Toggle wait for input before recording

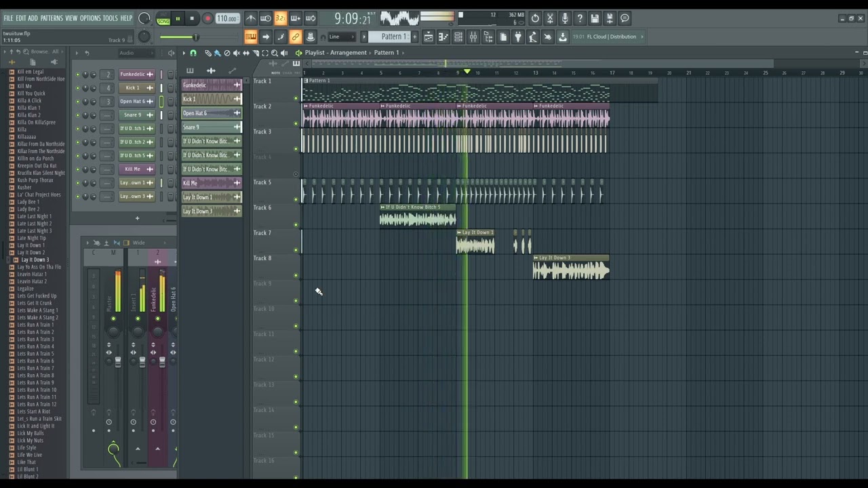[266, 19]
